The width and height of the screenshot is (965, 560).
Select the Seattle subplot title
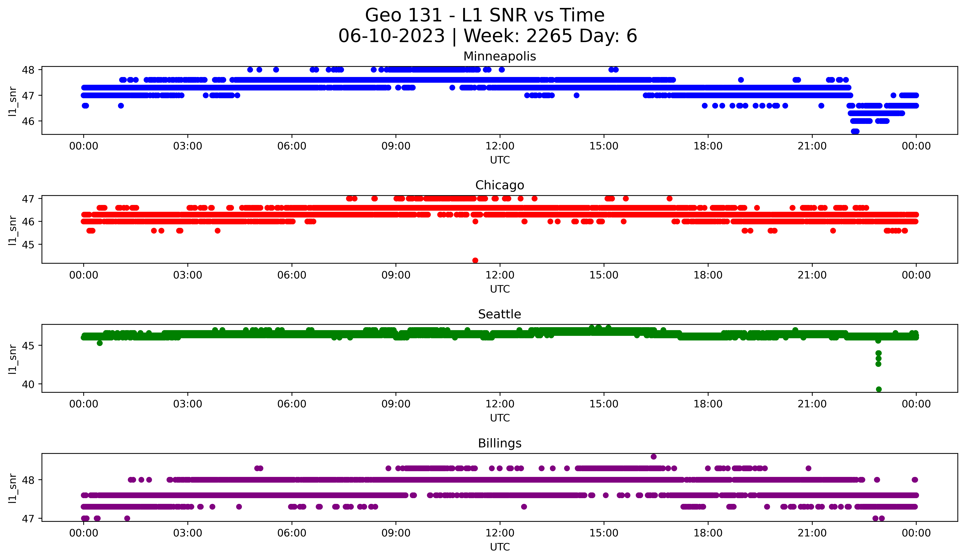point(500,314)
